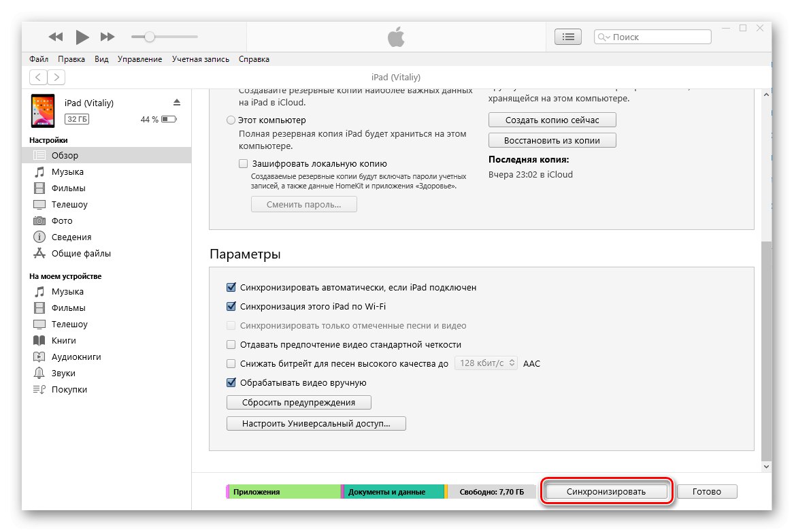This screenshot has width=794, height=532.
Task: Open Звуки on my device
Action: coord(63,373)
